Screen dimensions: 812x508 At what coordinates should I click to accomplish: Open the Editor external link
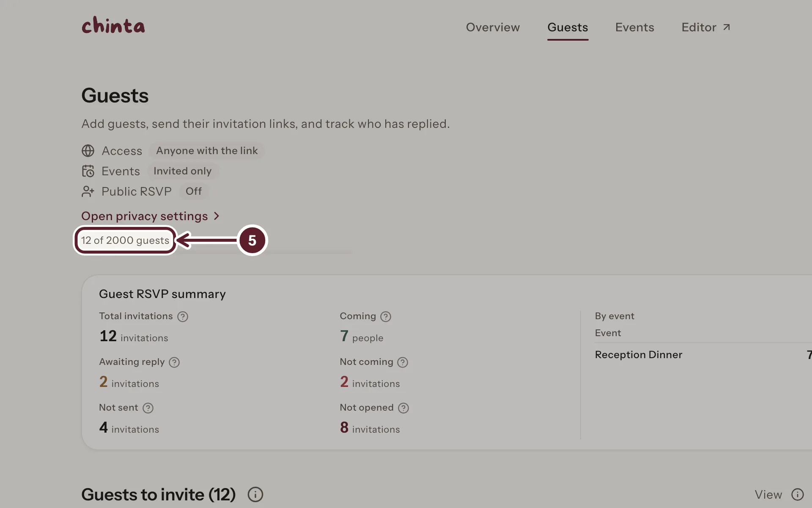pyautogui.click(x=706, y=27)
